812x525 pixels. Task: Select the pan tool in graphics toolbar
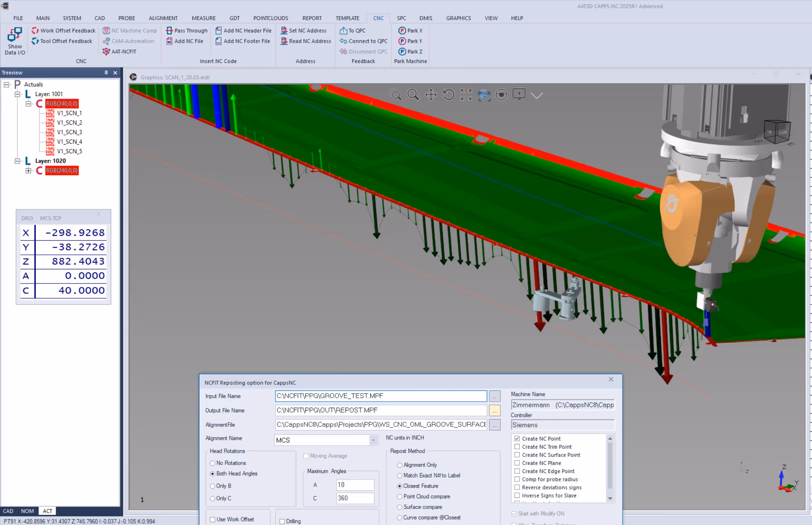431,94
